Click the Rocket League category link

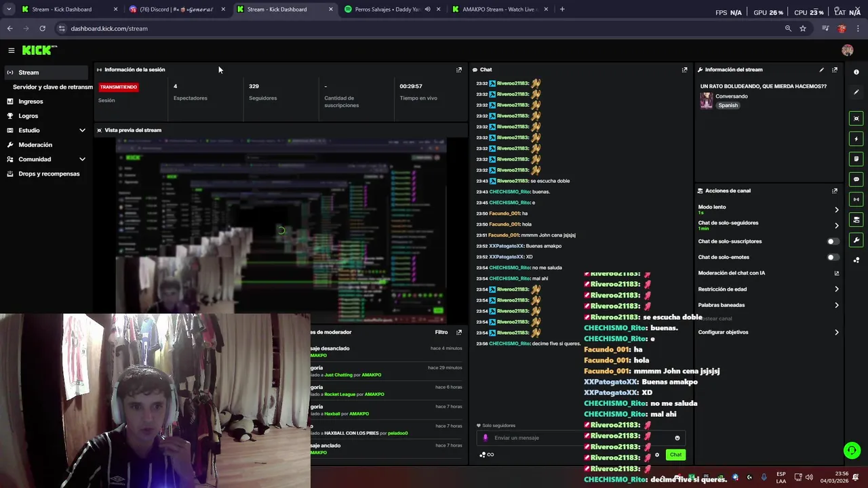click(340, 394)
